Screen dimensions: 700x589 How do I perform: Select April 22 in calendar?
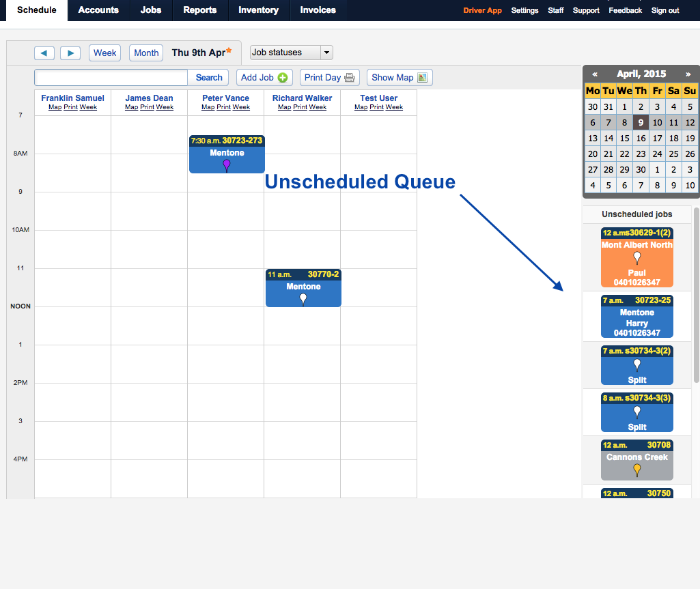(625, 154)
